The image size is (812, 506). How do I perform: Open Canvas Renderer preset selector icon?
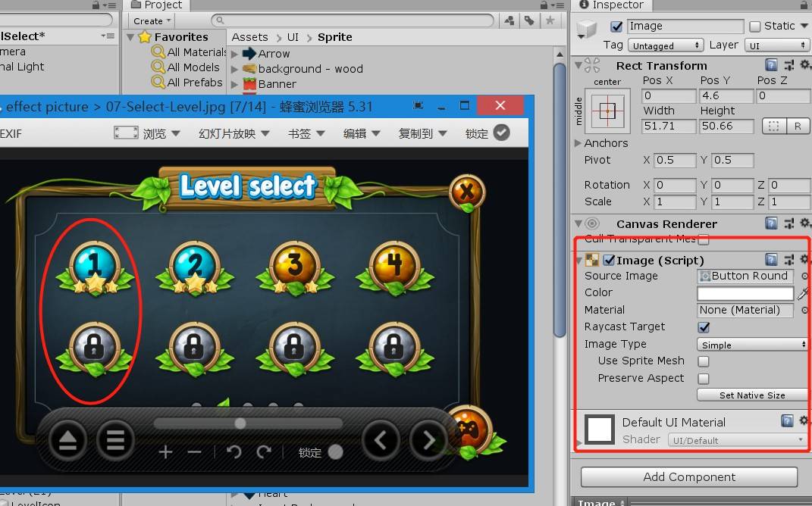point(788,223)
